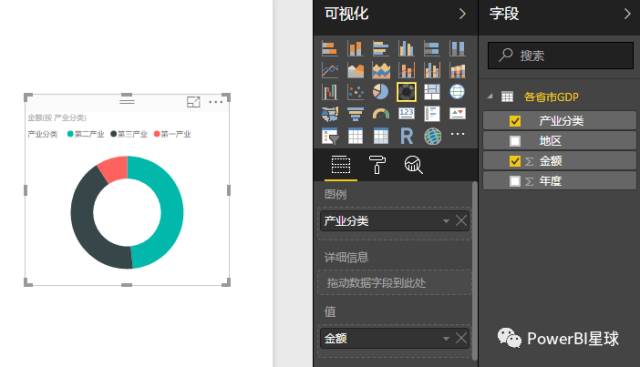Click the 搜索 field search box

[561, 56]
